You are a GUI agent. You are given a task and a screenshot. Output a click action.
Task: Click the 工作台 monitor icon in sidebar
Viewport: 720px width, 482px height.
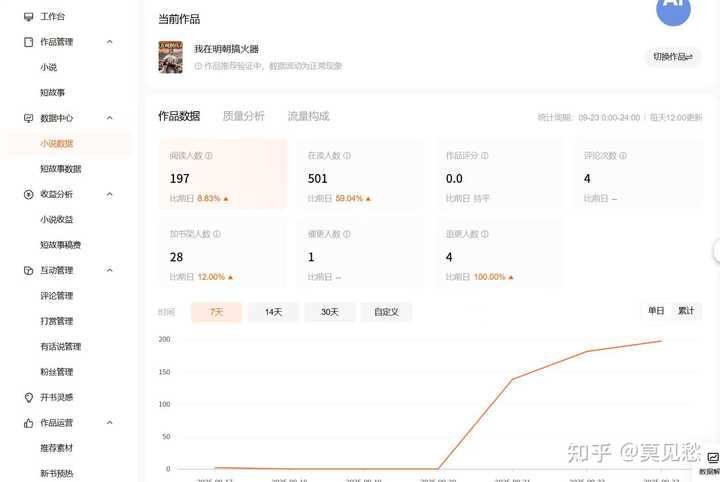(29, 17)
